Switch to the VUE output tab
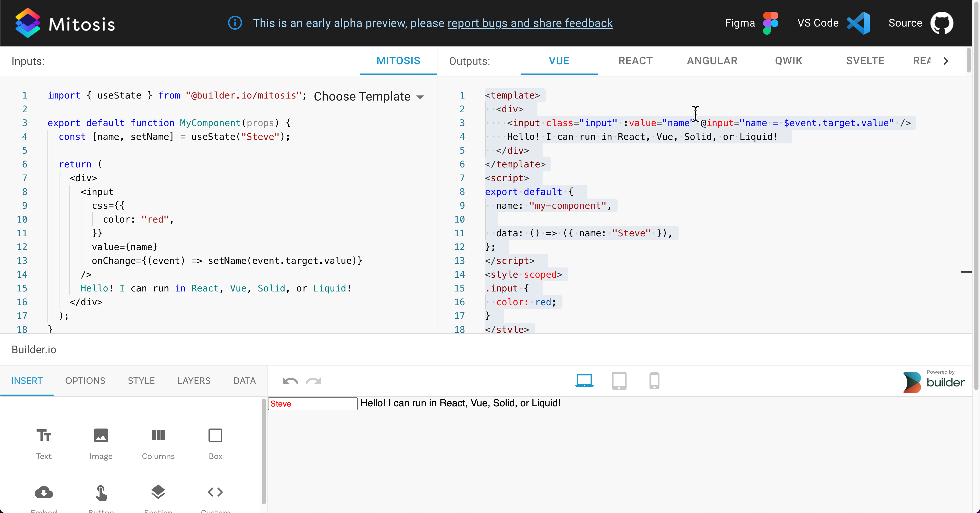This screenshot has height=513, width=980. [x=559, y=61]
